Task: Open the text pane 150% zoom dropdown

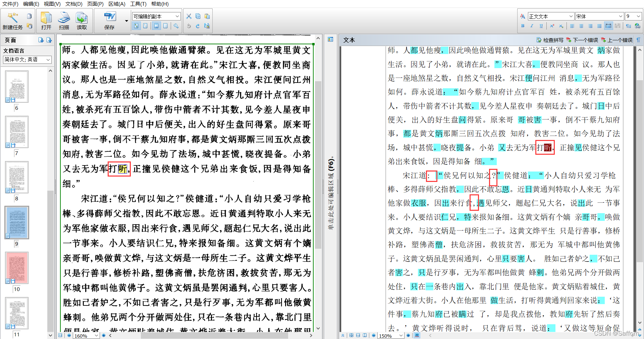Action: click(391, 335)
